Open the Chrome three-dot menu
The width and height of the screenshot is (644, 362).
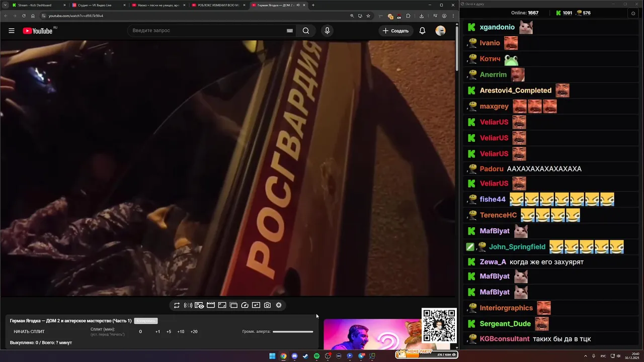[x=453, y=16]
